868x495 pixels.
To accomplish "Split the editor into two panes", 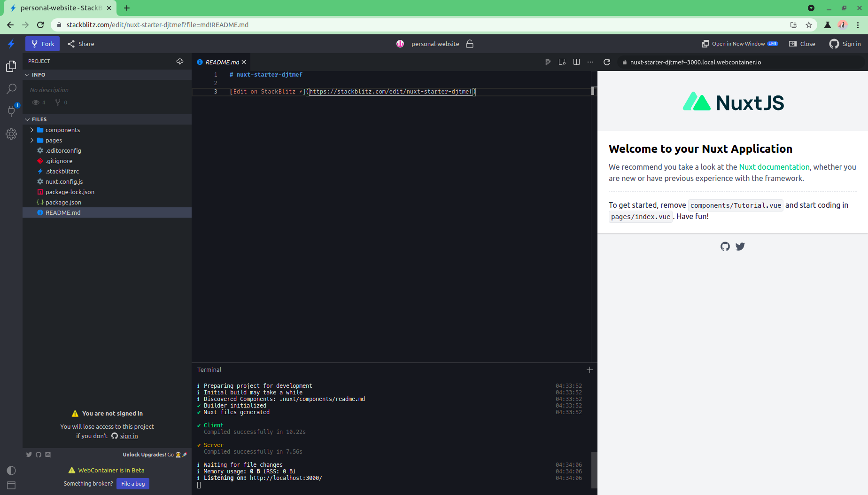I will [576, 62].
